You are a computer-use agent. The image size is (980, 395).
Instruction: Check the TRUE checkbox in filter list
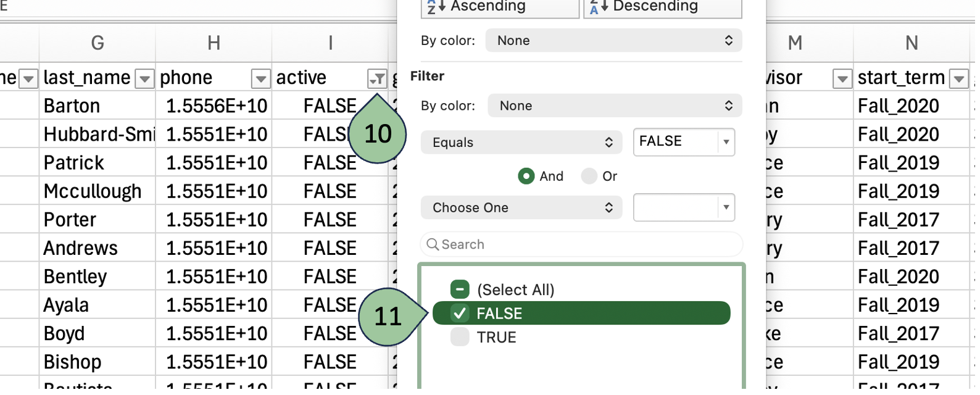[460, 338]
